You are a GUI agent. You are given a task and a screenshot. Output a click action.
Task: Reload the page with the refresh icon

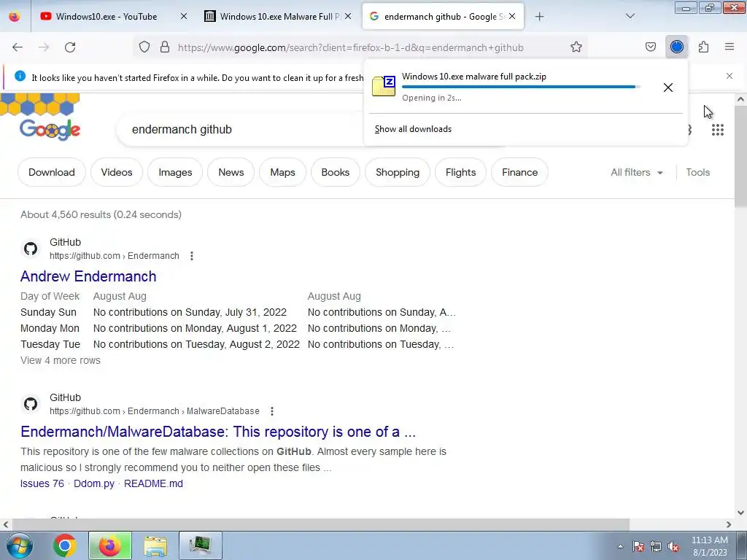(x=70, y=47)
